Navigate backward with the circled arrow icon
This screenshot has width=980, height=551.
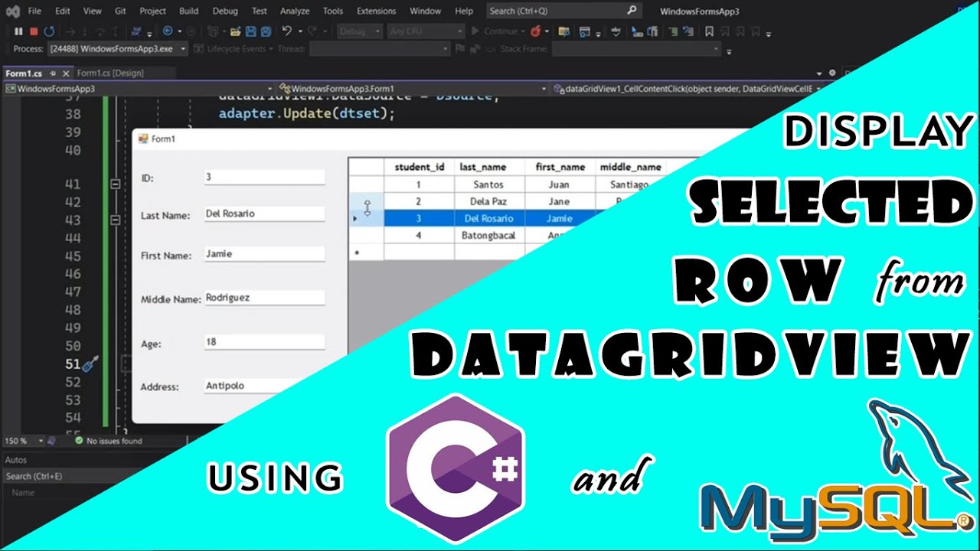coord(168,31)
